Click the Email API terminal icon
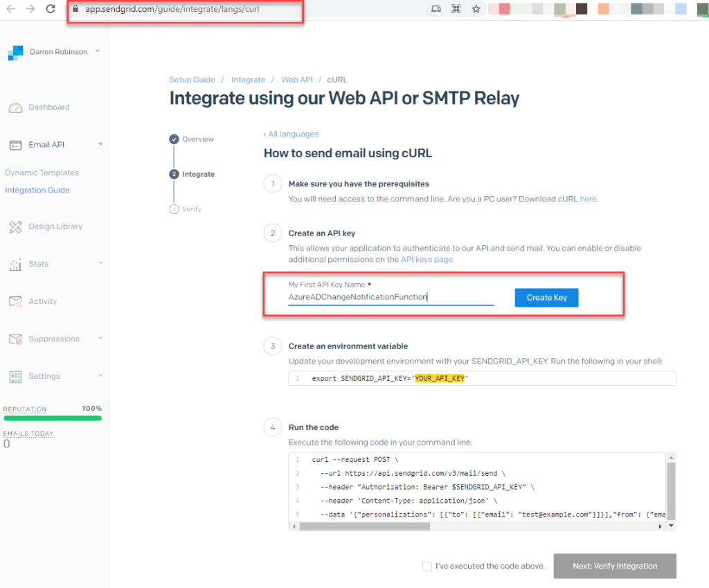 click(15, 145)
